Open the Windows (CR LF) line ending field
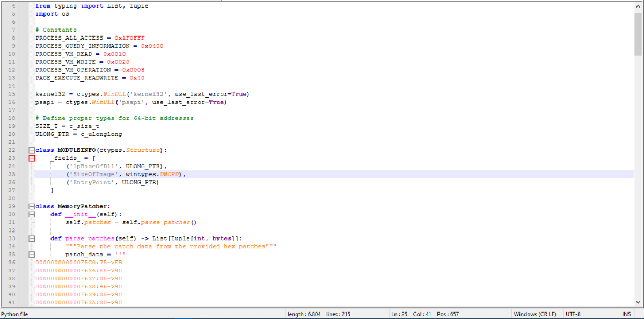This screenshot has width=644, height=319. click(x=535, y=314)
